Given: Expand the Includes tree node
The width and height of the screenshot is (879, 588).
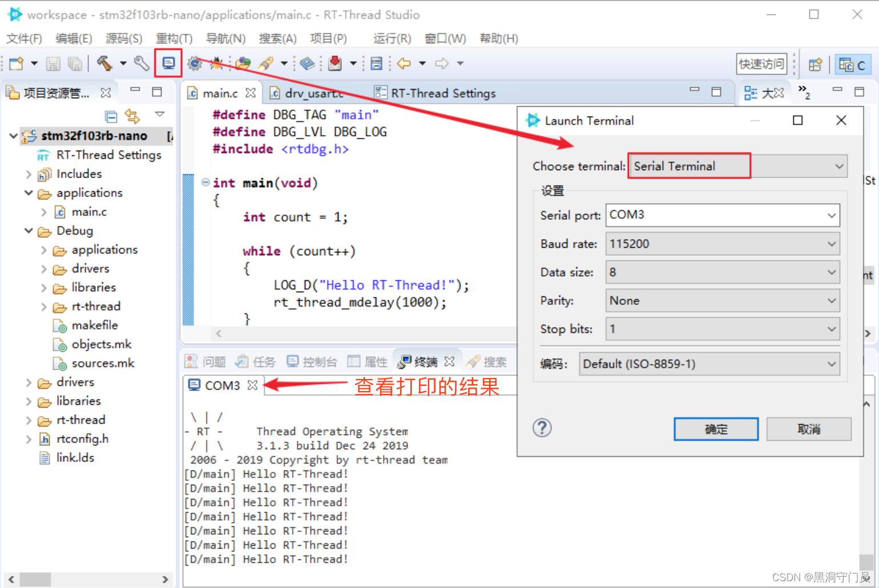Looking at the screenshot, I should (x=29, y=174).
